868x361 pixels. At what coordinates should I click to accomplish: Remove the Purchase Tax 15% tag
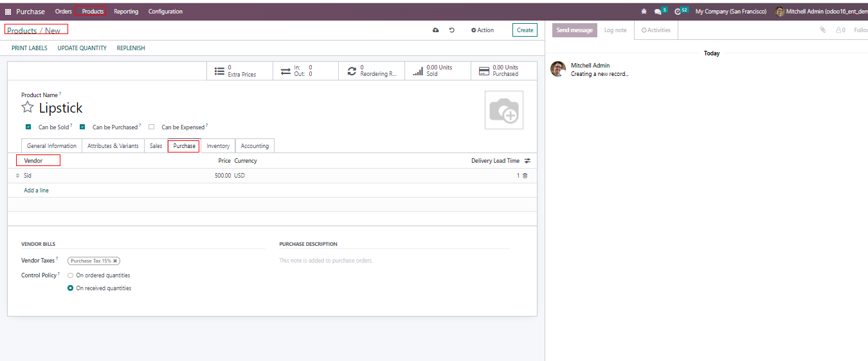pyautogui.click(x=115, y=261)
